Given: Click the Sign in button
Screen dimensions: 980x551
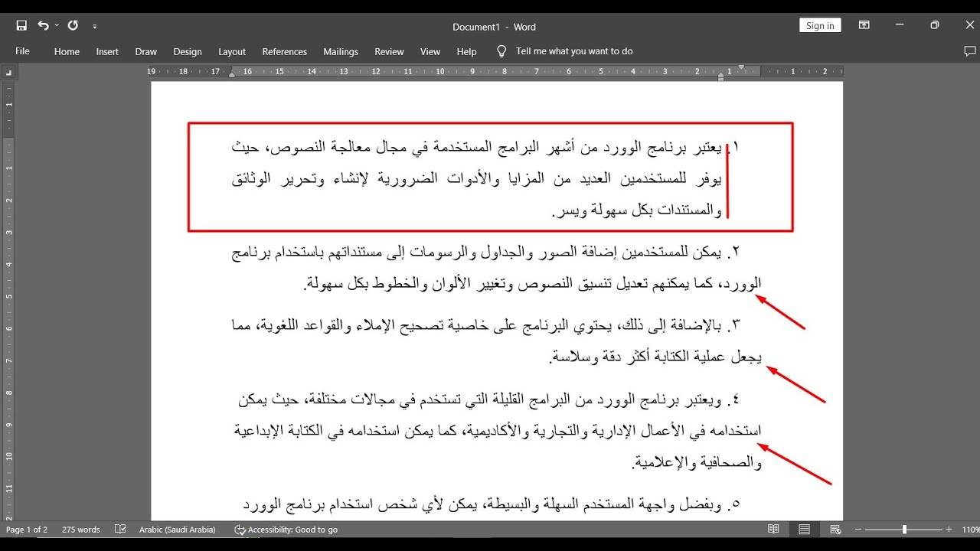Looking at the screenshot, I should click(820, 25).
